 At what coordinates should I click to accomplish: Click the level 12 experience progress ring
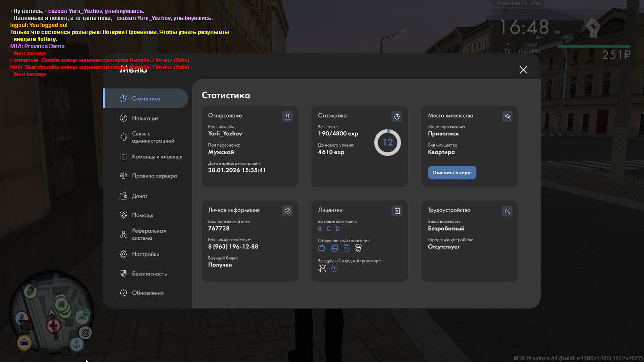click(x=388, y=143)
